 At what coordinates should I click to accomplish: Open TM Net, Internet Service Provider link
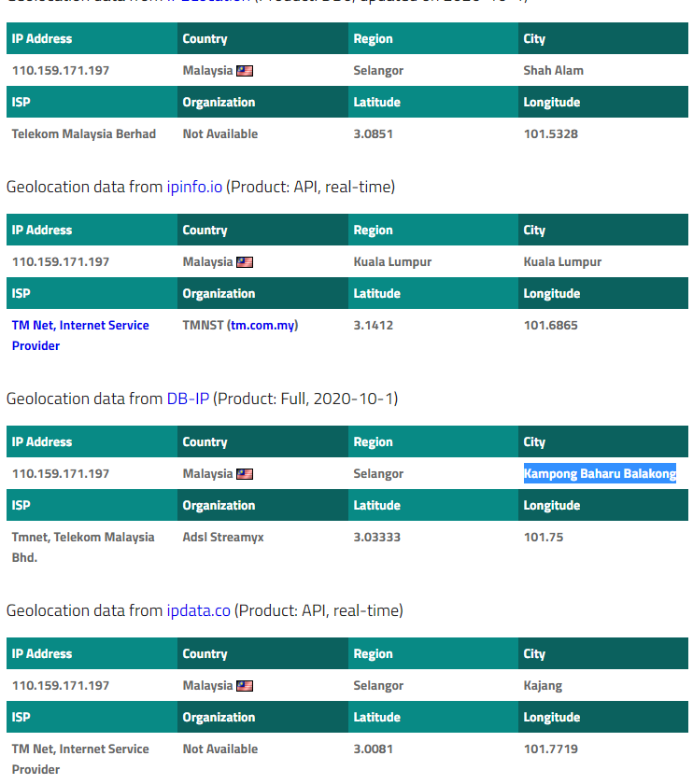point(80,335)
